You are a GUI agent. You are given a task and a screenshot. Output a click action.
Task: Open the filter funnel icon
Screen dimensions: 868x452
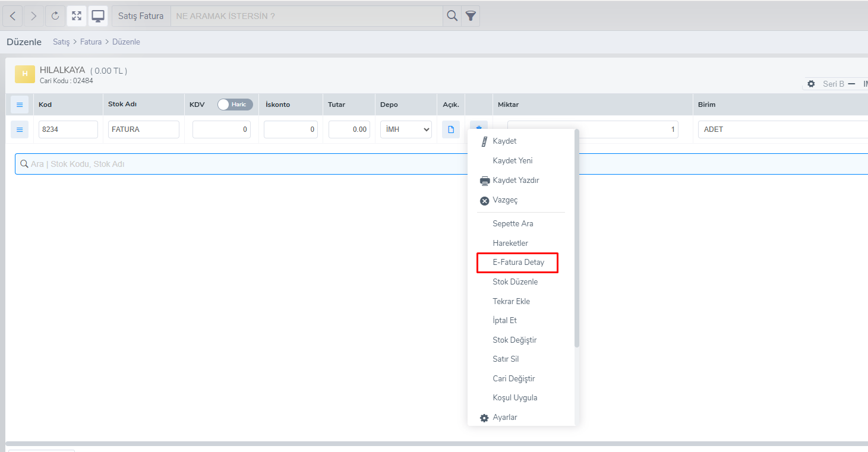click(x=471, y=16)
